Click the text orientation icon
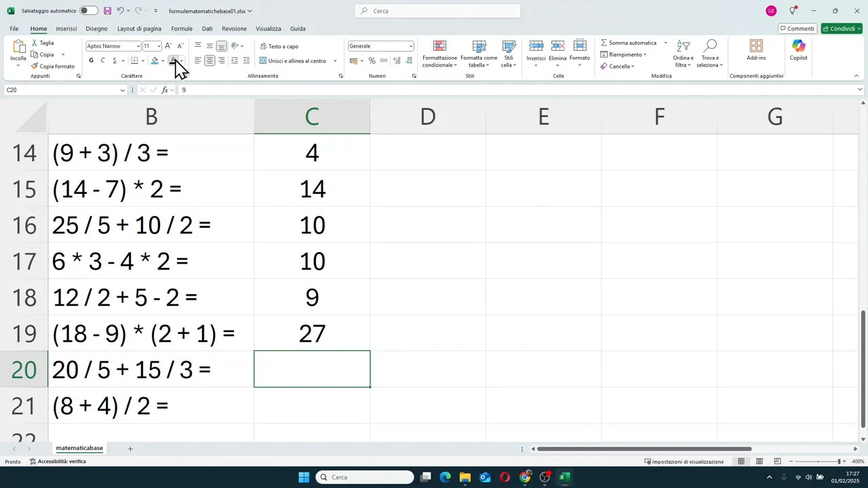 pyautogui.click(x=235, y=46)
